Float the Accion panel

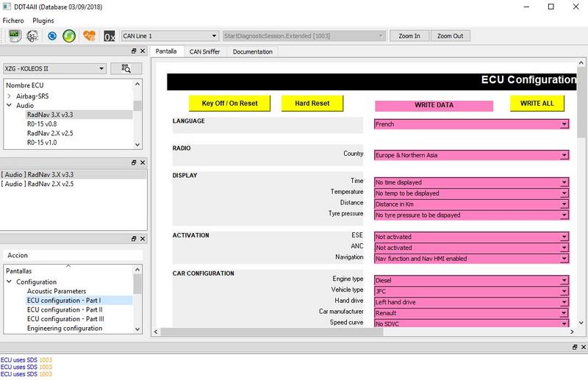click(134, 239)
